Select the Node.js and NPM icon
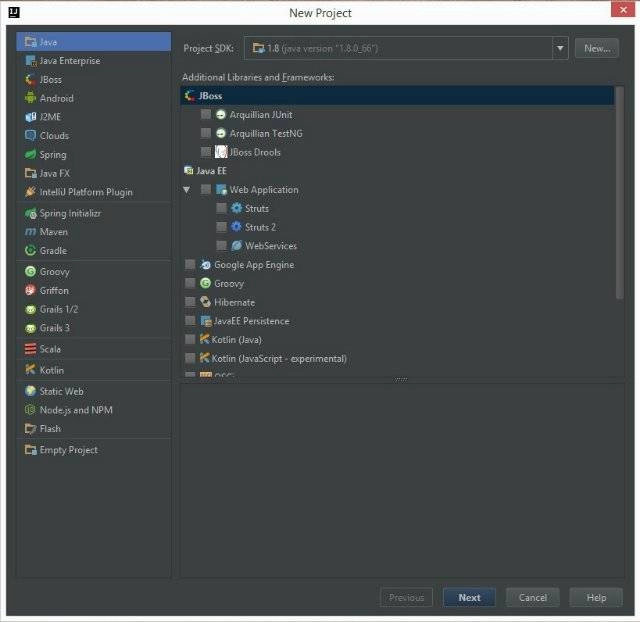640x622 pixels. [31, 410]
